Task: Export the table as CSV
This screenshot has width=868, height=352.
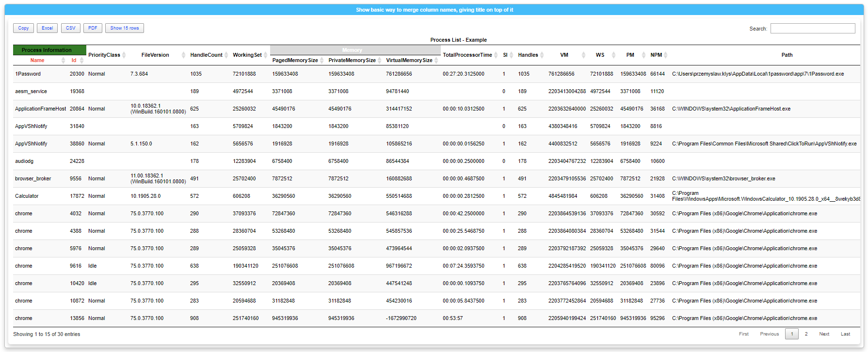Action: coord(71,28)
